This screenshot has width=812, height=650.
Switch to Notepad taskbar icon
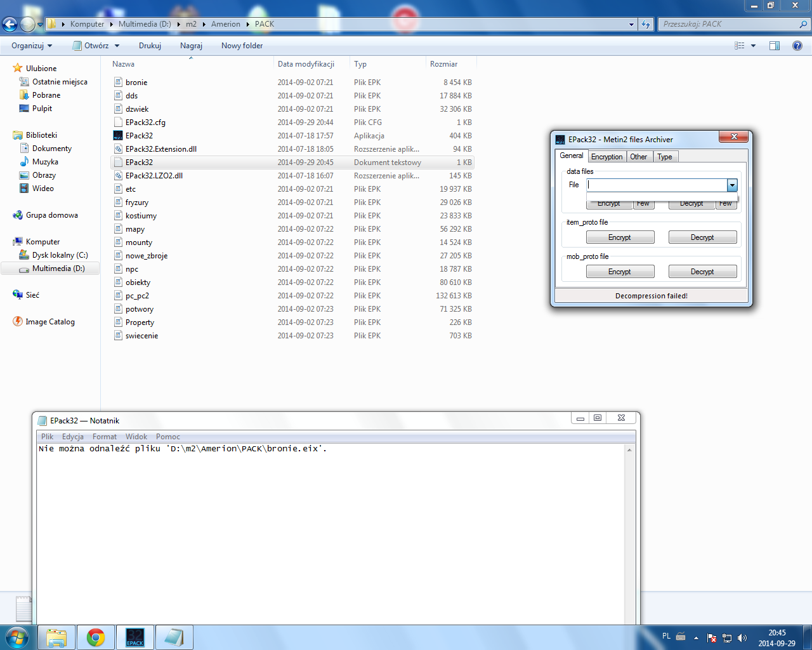(174, 637)
